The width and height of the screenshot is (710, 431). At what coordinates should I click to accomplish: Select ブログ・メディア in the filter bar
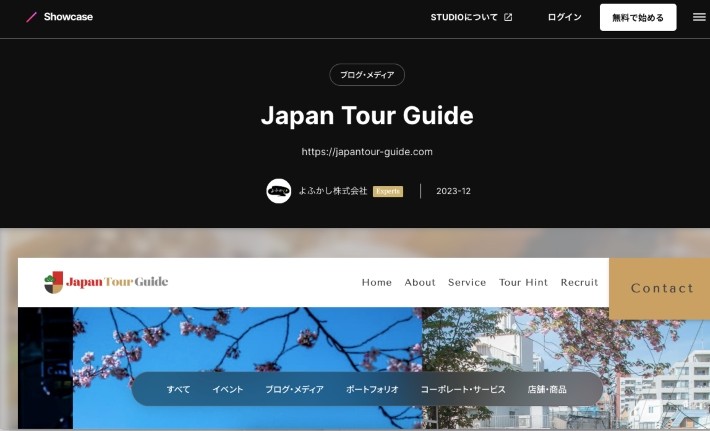(x=294, y=389)
